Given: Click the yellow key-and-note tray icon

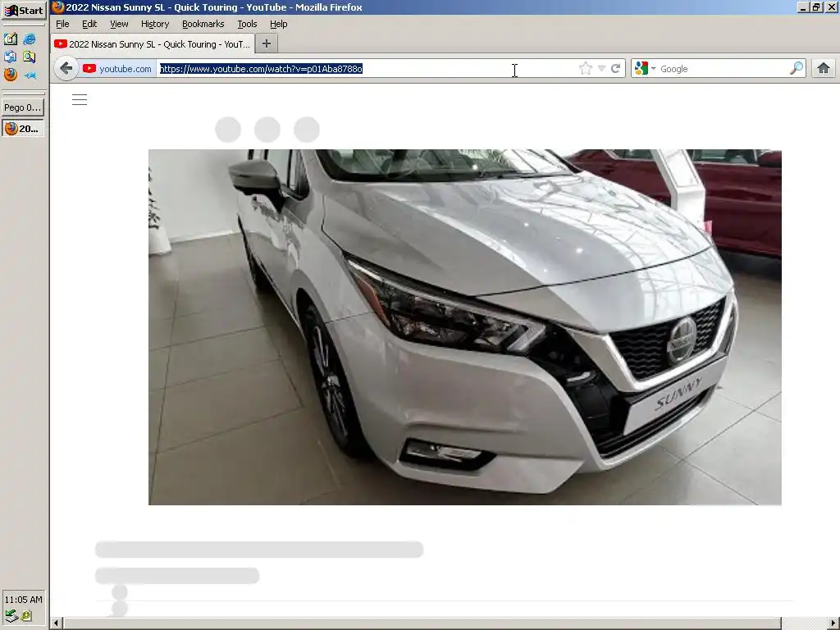Looking at the screenshot, I should [x=26, y=616].
